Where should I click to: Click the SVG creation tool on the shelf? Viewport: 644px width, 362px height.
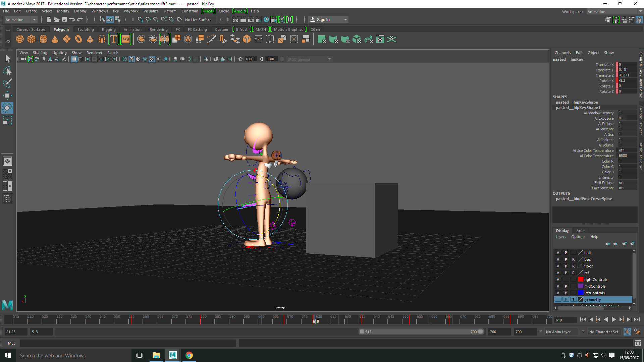coord(125,39)
